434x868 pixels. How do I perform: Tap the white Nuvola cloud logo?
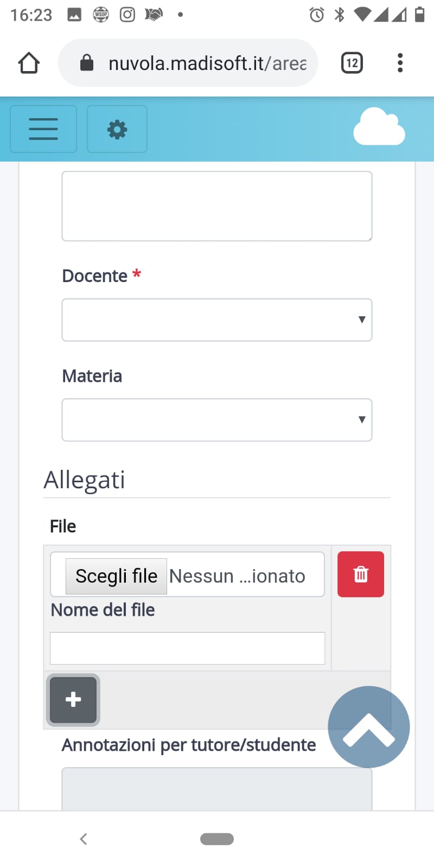click(x=379, y=127)
